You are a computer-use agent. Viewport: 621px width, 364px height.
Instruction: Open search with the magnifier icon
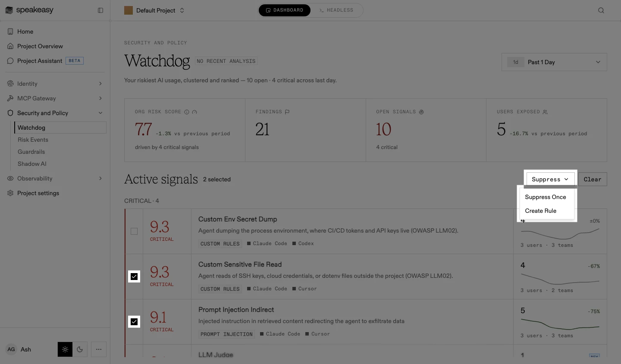point(601,10)
